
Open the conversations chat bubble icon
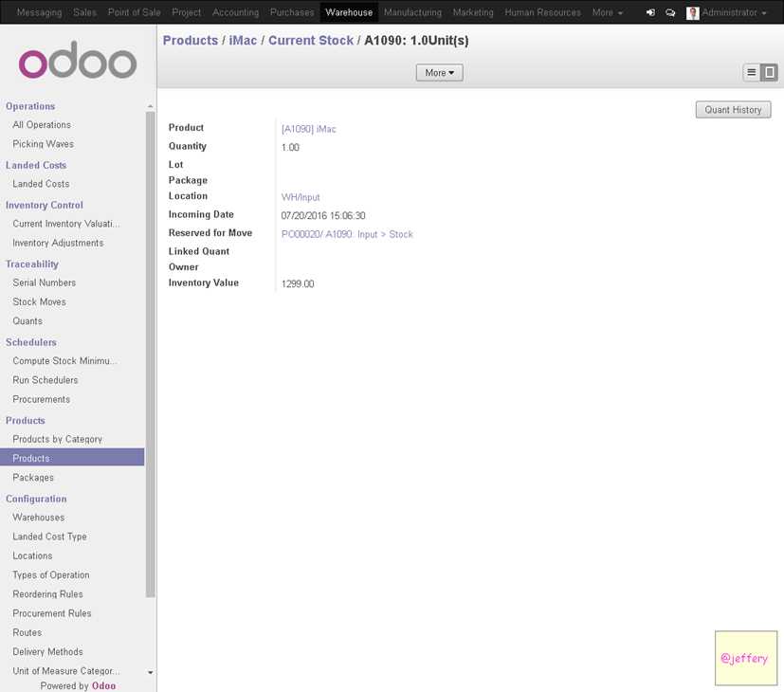[670, 12]
